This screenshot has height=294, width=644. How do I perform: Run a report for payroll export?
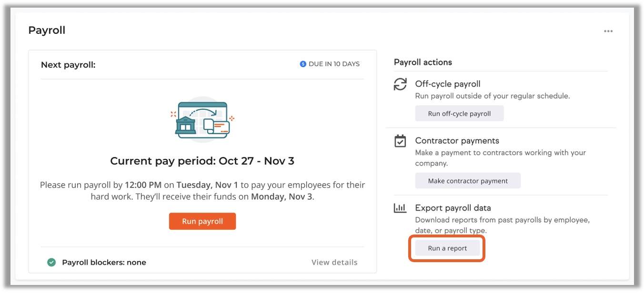pos(447,248)
